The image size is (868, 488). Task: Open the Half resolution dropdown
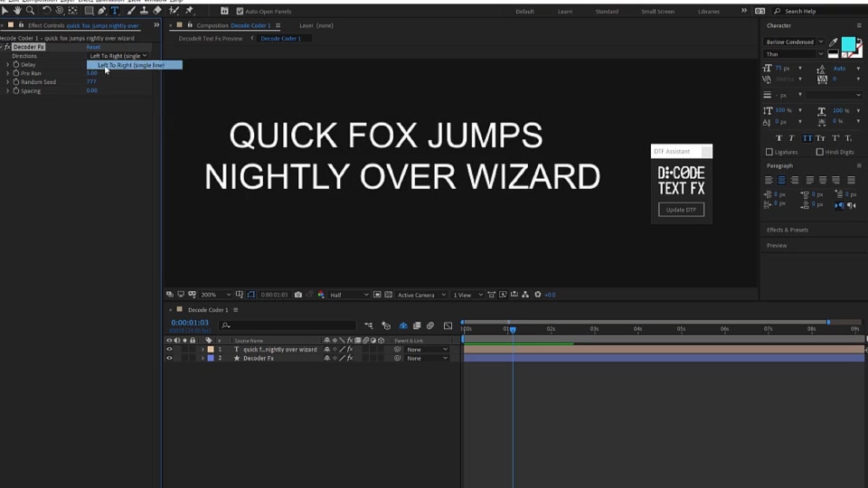(x=349, y=295)
